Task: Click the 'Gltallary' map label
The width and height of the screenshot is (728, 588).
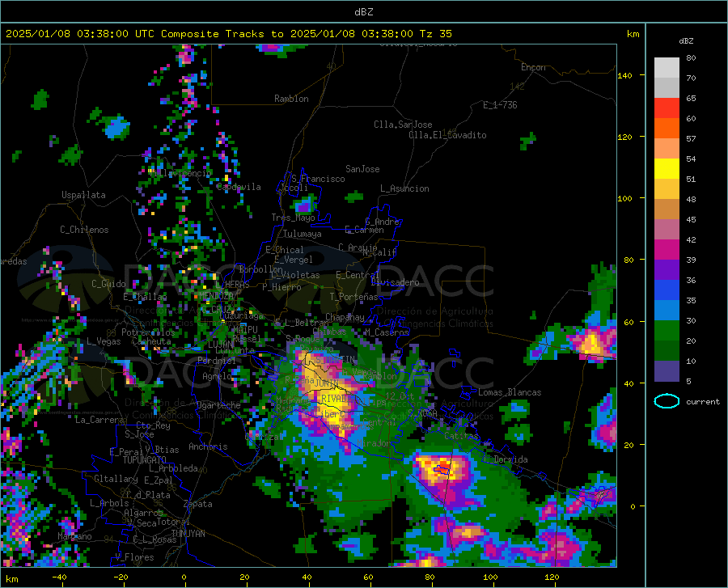Action: [116, 479]
